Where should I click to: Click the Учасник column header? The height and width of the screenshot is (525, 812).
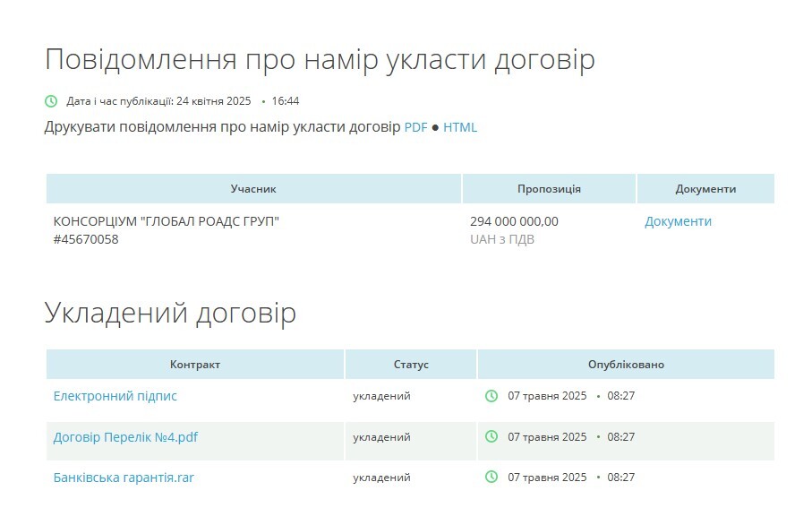pos(253,189)
